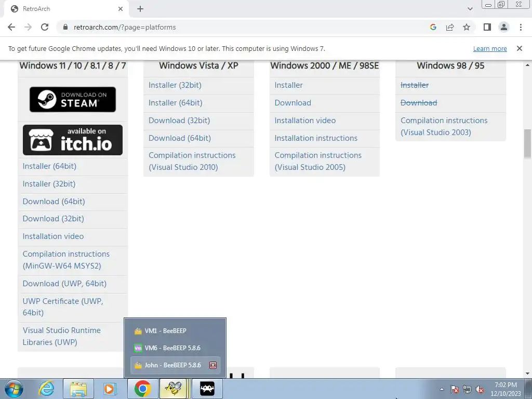
Task: Click the RetroArch taskbar icon
Action: pyautogui.click(x=207, y=389)
